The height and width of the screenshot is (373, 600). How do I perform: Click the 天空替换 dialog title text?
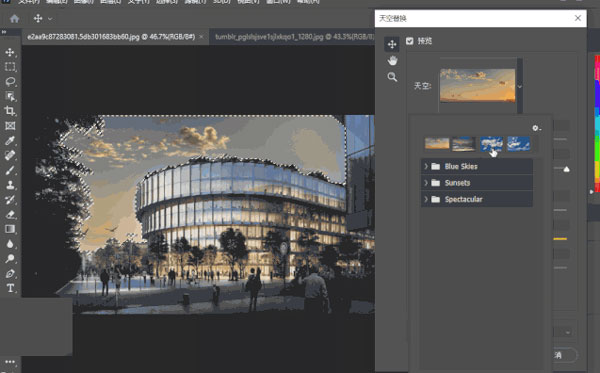[393, 18]
